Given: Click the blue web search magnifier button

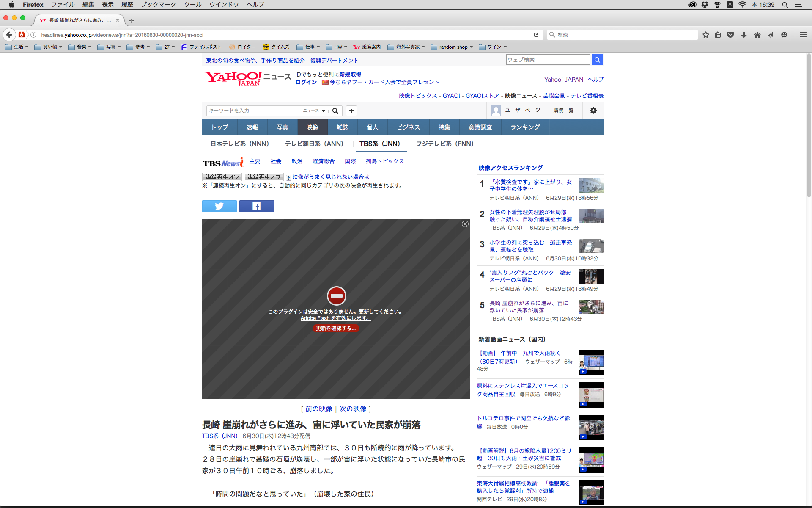Looking at the screenshot, I should tap(597, 60).
